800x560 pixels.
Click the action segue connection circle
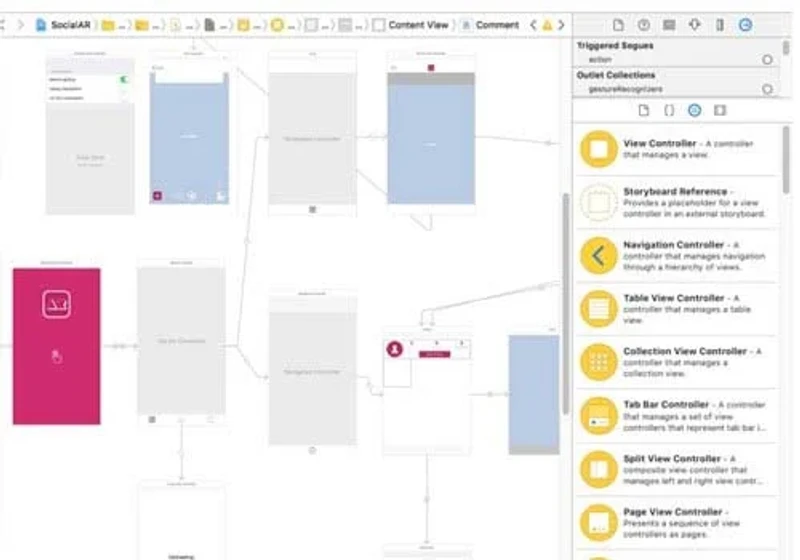pos(767,60)
